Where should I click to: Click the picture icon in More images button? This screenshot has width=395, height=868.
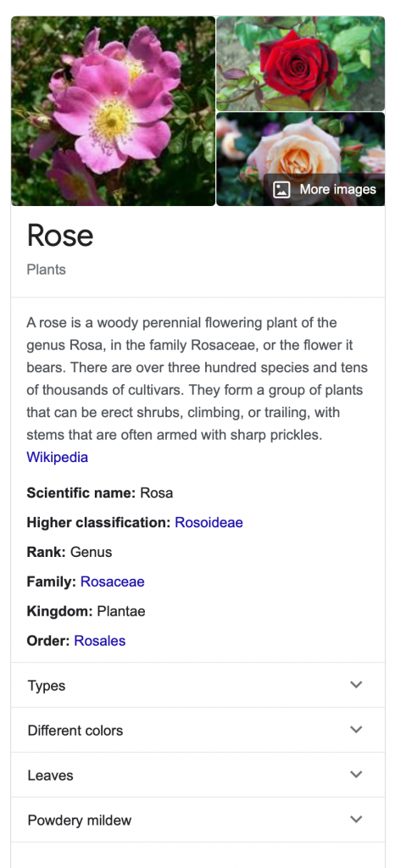[x=281, y=190]
